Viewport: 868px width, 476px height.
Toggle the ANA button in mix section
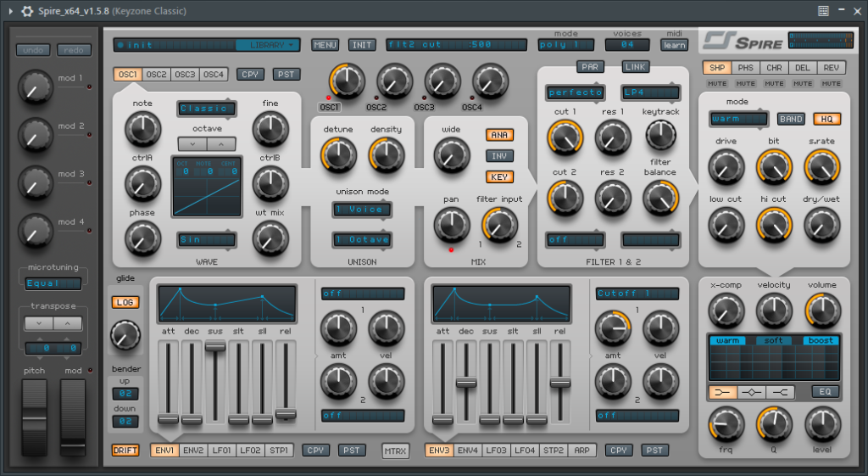(499, 135)
